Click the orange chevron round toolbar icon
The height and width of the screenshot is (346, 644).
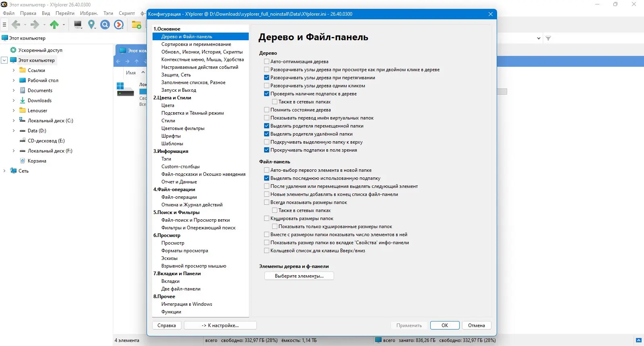click(119, 25)
